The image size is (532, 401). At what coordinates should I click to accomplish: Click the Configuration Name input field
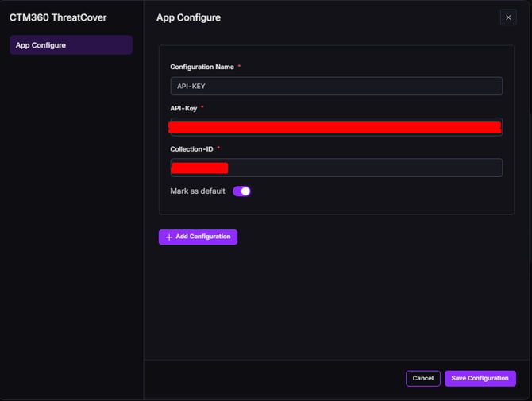(x=336, y=87)
